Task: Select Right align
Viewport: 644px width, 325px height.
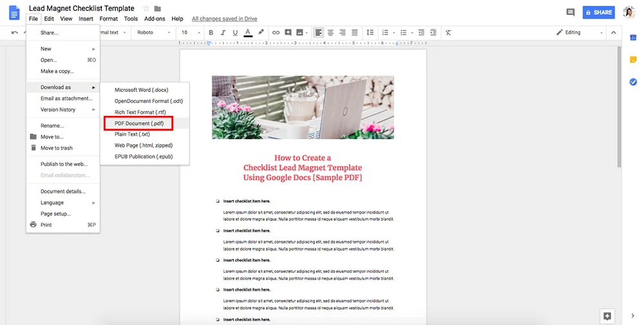Action: point(343,32)
